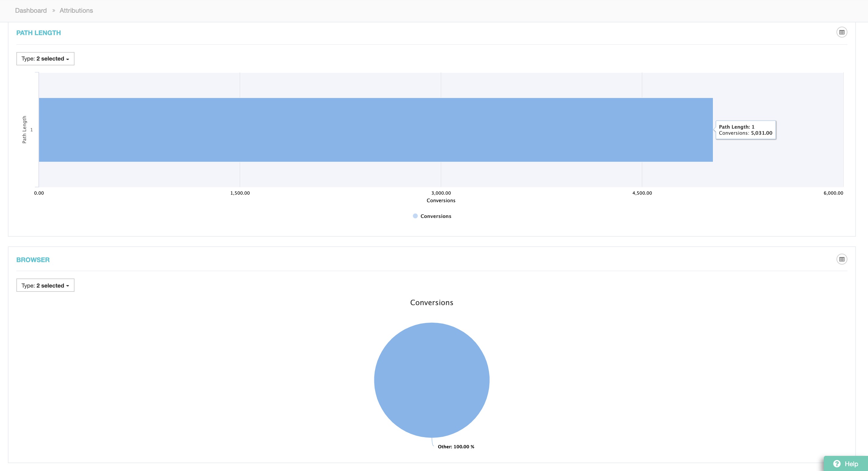The height and width of the screenshot is (471, 868).
Task: Toggle the Conversions legend entry
Action: pyautogui.click(x=435, y=216)
